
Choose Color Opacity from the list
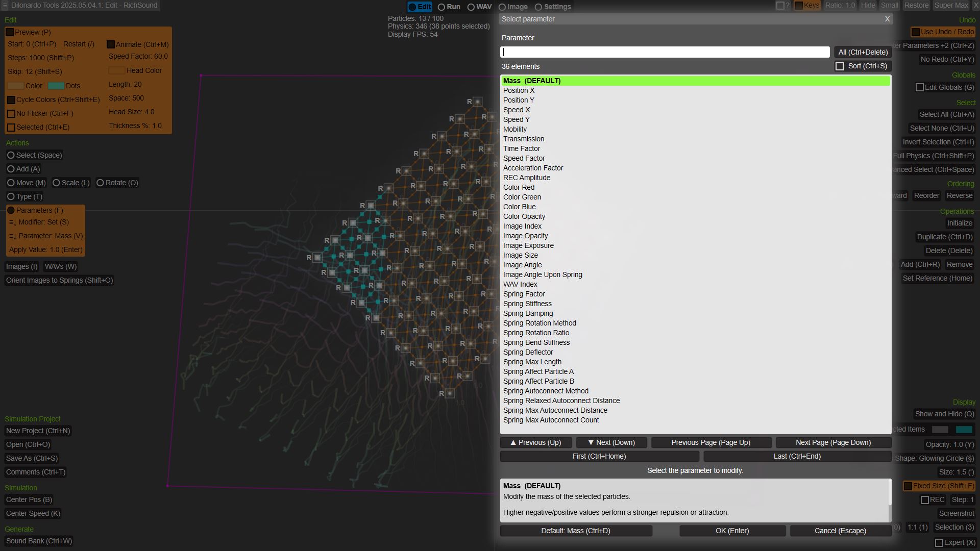(x=524, y=216)
